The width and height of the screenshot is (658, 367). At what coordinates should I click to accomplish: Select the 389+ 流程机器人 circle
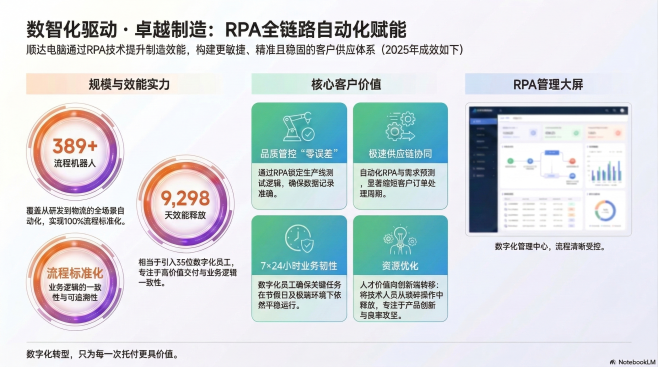pyautogui.click(x=75, y=151)
